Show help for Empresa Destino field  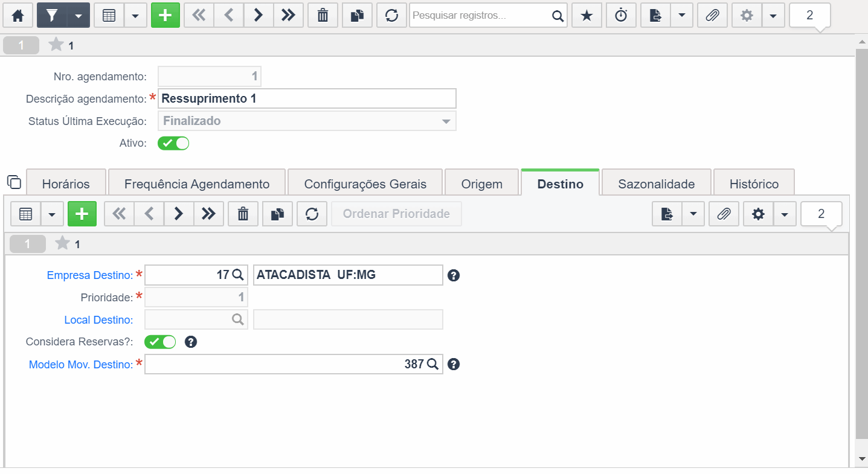tap(454, 275)
